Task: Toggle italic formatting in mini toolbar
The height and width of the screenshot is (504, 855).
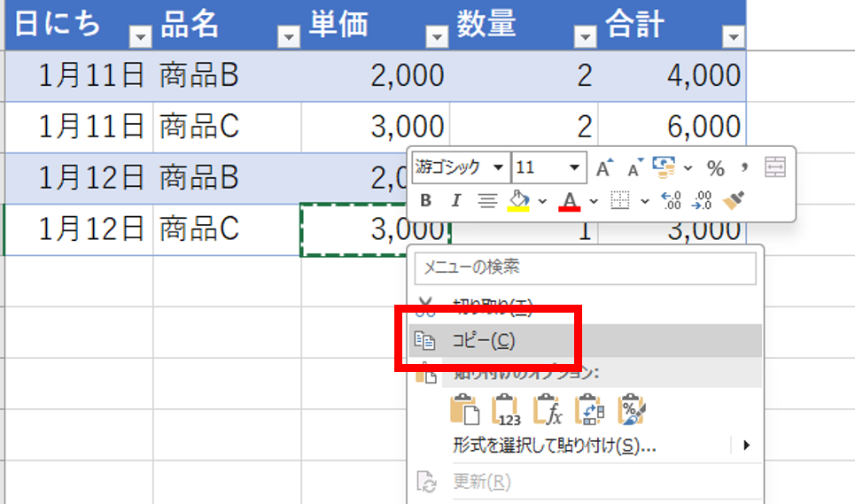Action: (x=455, y=201)
